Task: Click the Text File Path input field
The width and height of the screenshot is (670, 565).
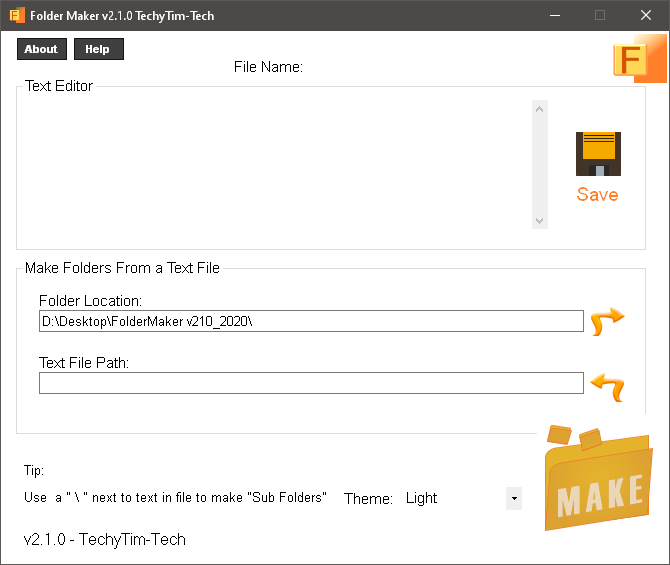Action: [311, 383]
